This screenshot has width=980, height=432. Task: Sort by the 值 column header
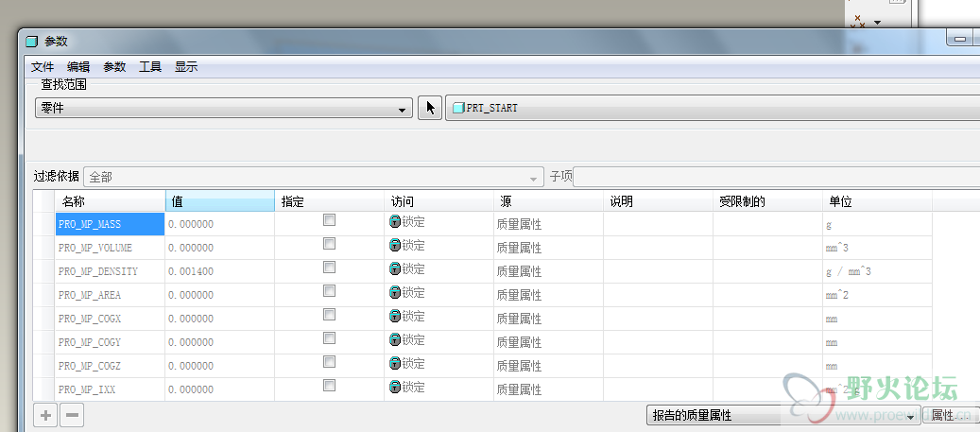point(220,201)
